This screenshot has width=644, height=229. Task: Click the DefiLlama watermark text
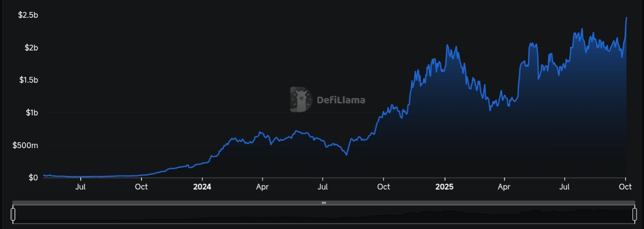pos(341,100)
